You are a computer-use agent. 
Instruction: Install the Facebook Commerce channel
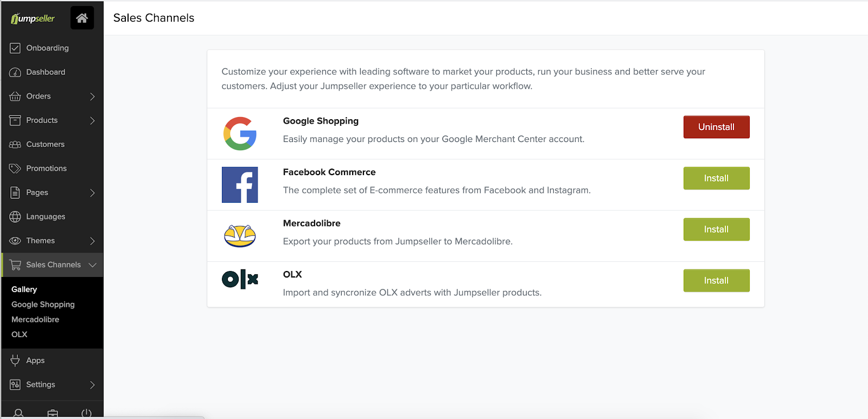(716, 178)
